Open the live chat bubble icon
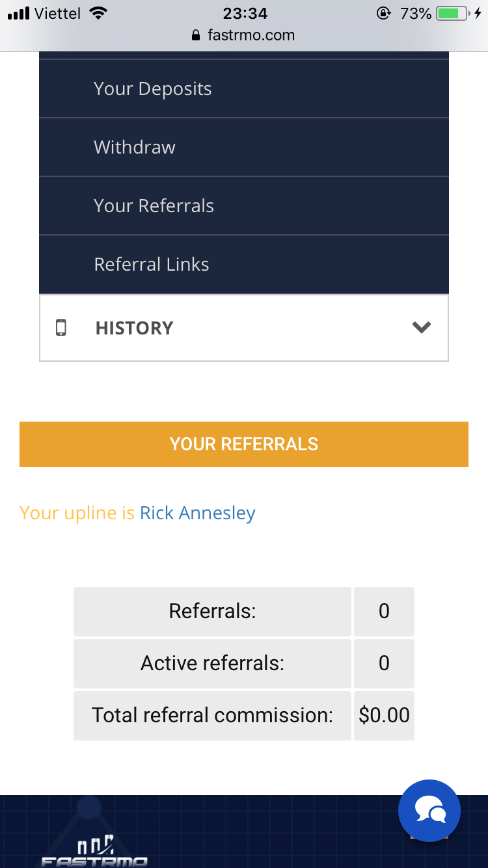Screen dimensions: 488x868 click(x=429, y=811)
